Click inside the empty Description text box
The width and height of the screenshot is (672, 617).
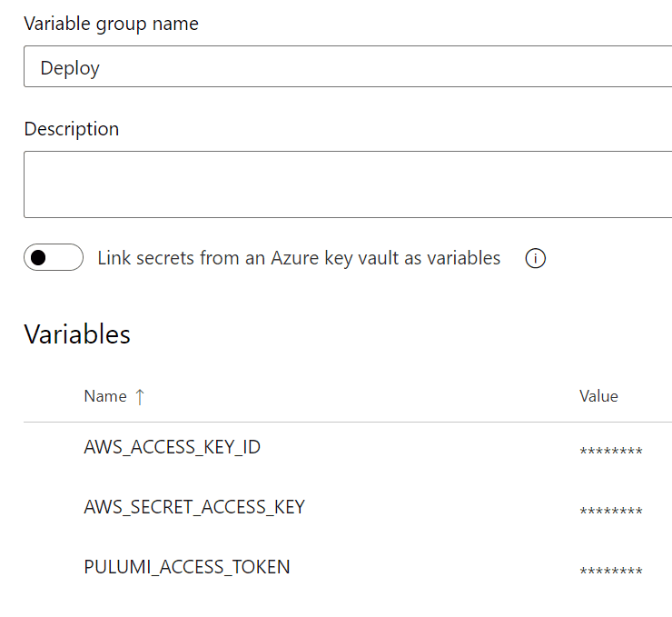tap(348, 184)
